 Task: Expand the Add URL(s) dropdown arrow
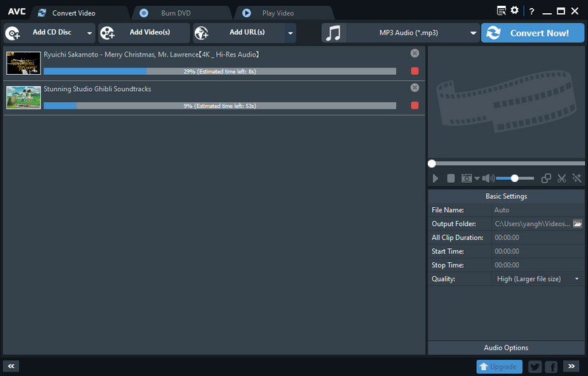[x=290, y=33]
